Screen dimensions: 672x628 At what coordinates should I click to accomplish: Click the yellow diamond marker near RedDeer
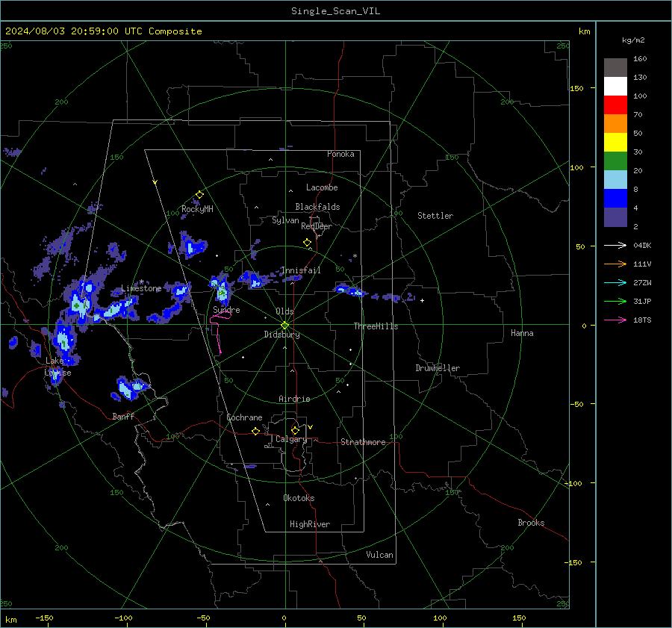tap(308, 243)
